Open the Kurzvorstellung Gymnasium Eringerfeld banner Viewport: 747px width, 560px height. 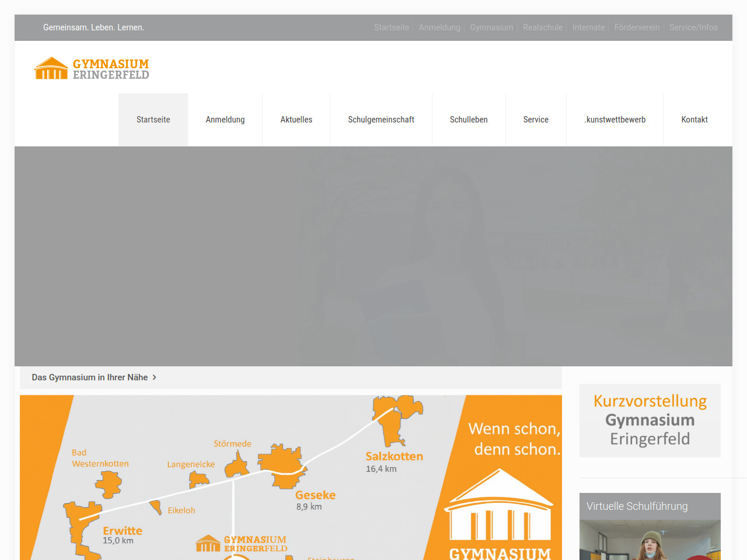[x=650, y=420]
